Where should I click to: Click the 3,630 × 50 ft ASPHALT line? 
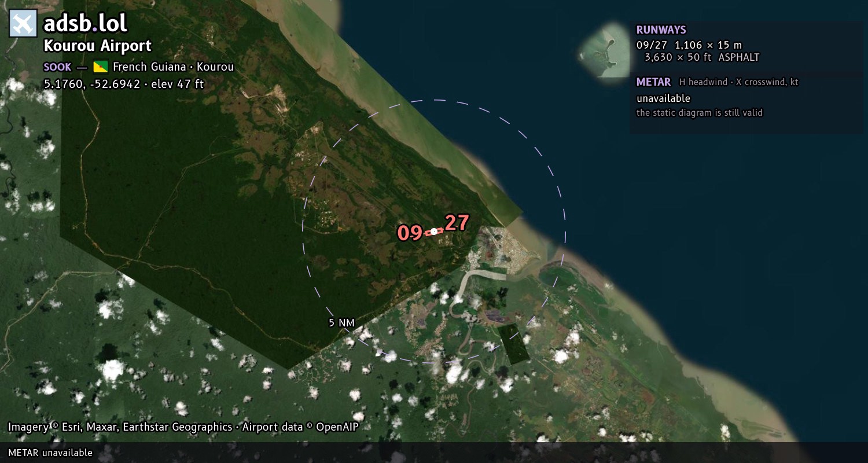tap(702, 57)
